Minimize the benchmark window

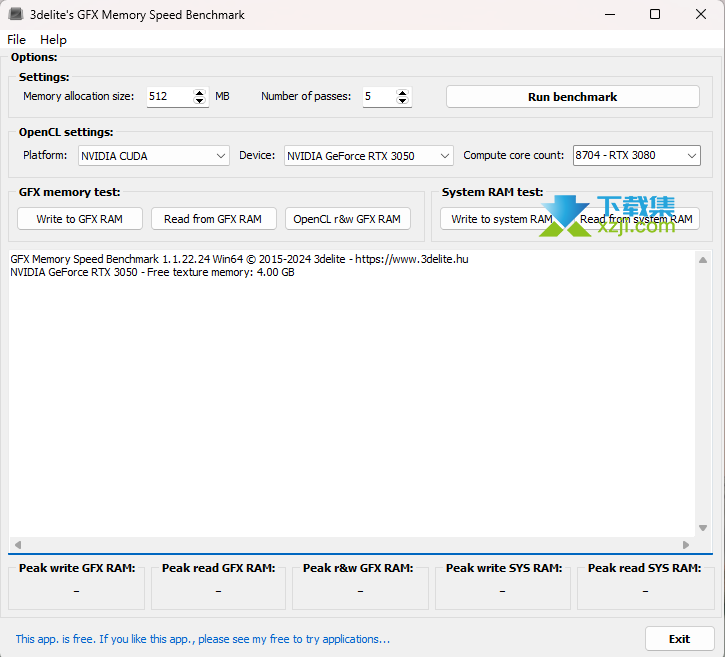point(610,14)
